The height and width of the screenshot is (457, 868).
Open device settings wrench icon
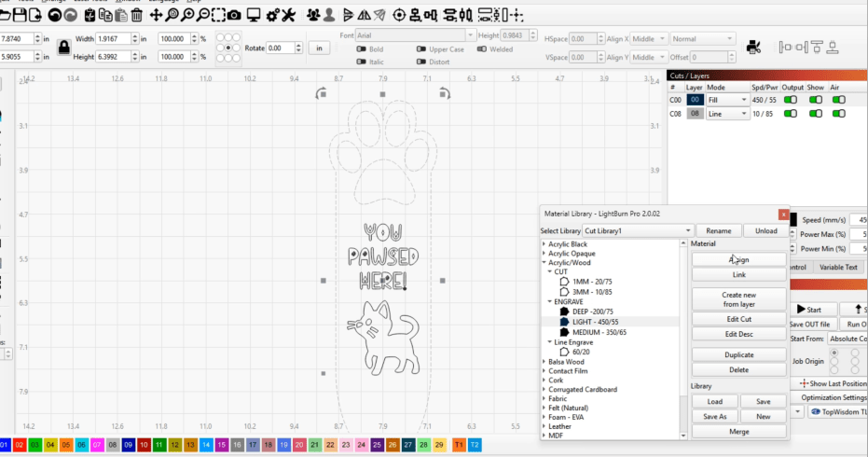tap(290, 15)
